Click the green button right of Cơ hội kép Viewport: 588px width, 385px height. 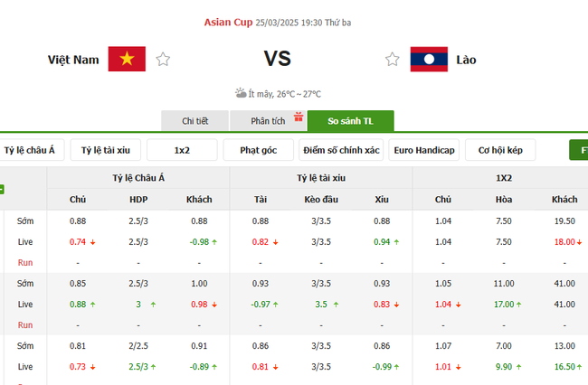tap(579, 150)
